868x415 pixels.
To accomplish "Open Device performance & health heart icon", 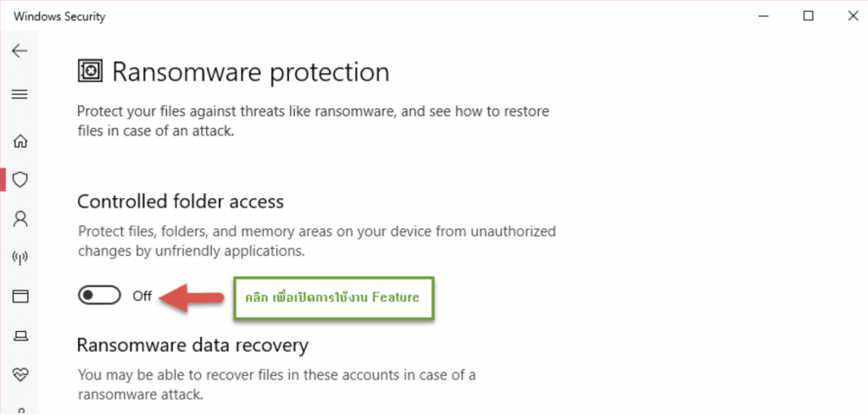I will click(x=19, y=373).
